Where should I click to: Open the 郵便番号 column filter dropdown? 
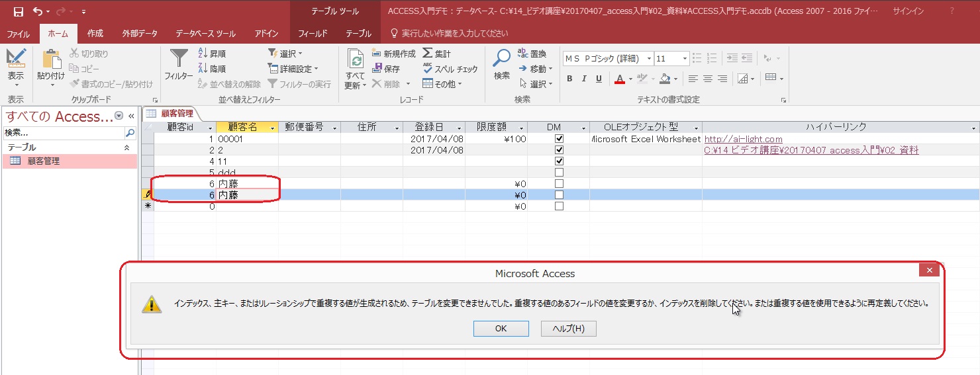click(335, 128)
